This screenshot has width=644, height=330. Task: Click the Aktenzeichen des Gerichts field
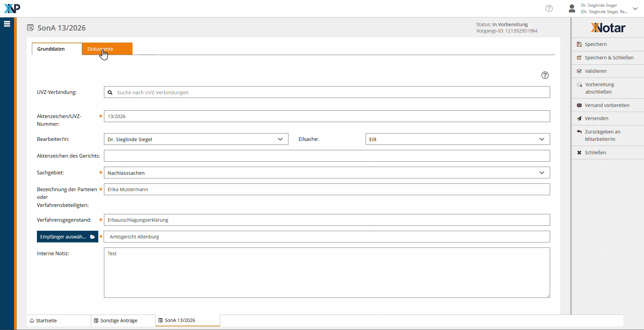tap(327, 156)
